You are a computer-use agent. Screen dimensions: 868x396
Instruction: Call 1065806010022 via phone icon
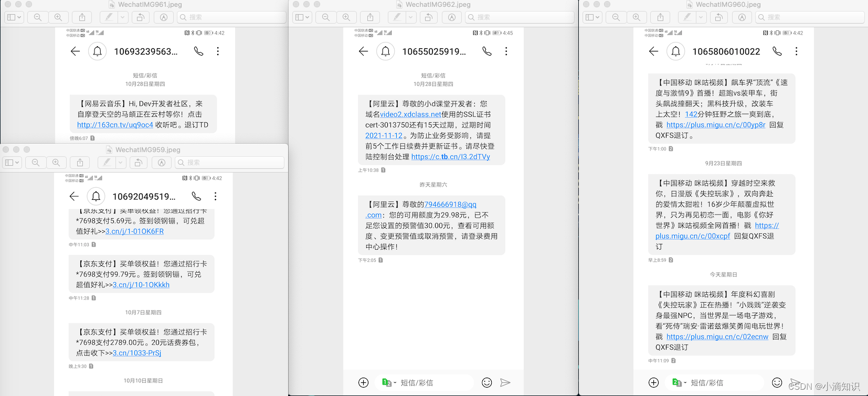[x=777, y=51]
